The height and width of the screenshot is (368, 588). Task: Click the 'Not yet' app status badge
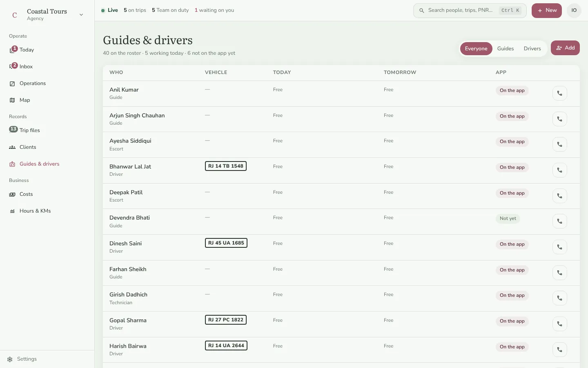coord(508,218)
